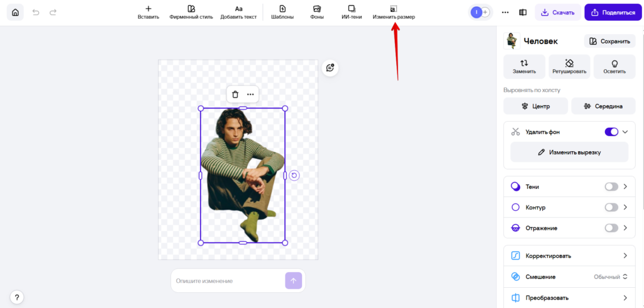The height and width of the screenshot is (308, 644).
Task: Go to the home screen icon
Action: click(15, 13)
